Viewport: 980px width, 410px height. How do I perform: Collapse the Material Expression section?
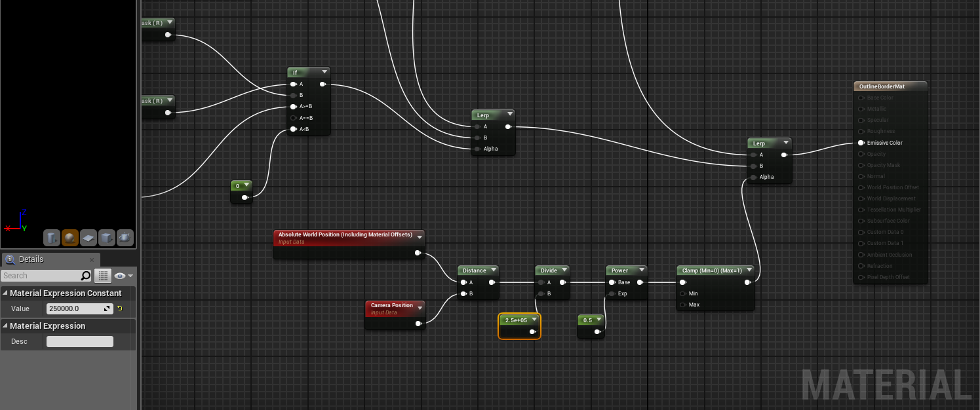[x=7, y=326]
